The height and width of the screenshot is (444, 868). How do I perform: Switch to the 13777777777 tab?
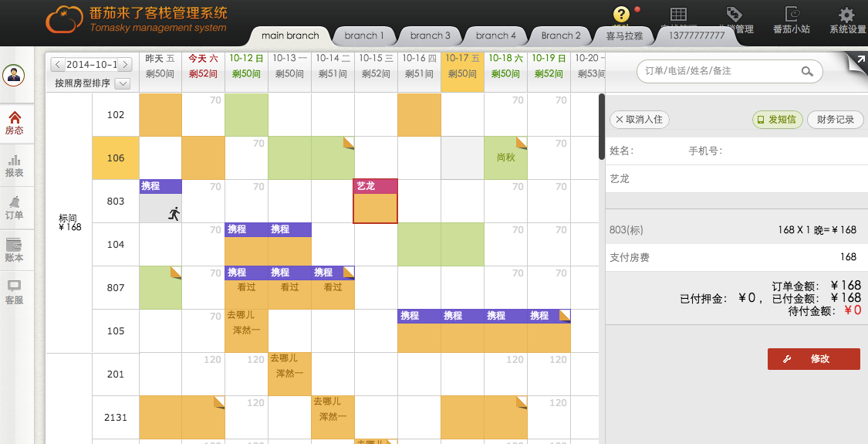pyautogui.click(x=697, y=36)
